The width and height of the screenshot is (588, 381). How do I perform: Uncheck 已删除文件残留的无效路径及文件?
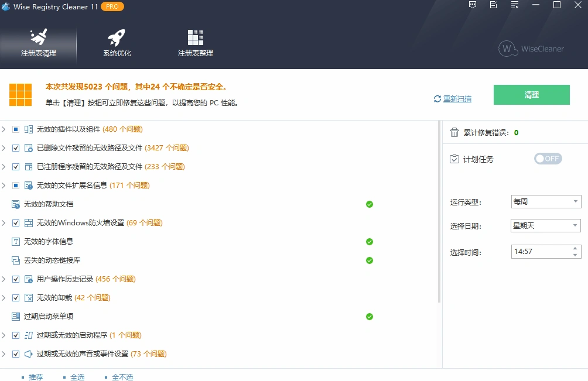pos(16,147)
